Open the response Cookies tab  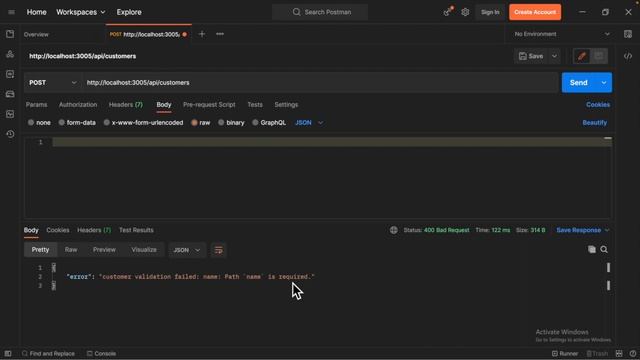point(58,230)
